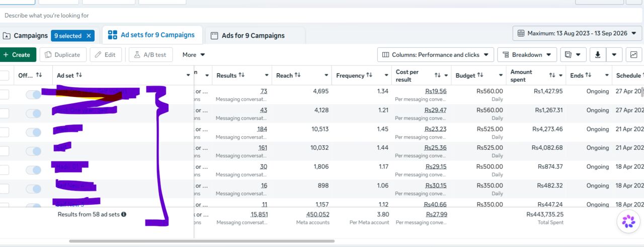Click the A/B test button
This screenshot has height=247, width=644.
(150, 54)
